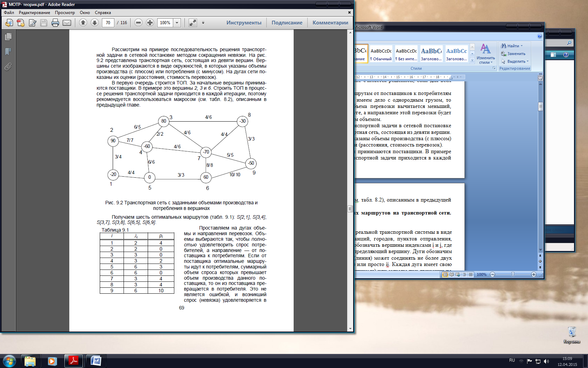Screen dimensions: 588x368
Task: Click the page number field showing 70
Action: click(108, 23)
